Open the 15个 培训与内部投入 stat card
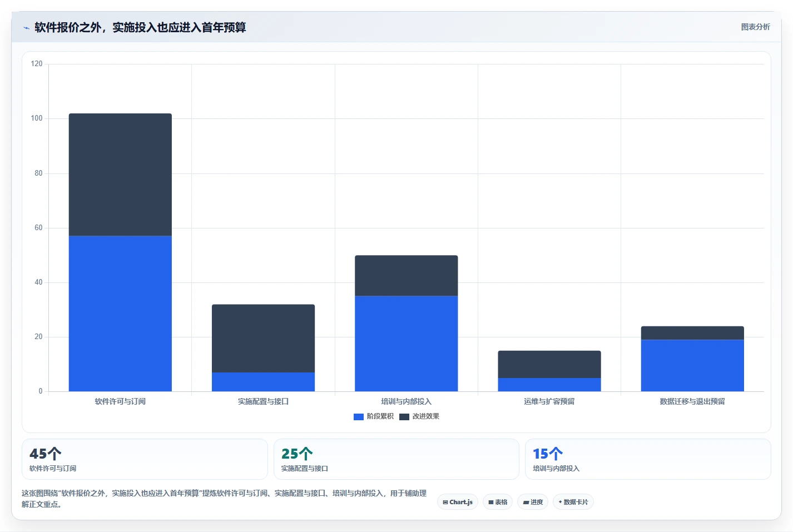793x532 pixels. point(648,459)
